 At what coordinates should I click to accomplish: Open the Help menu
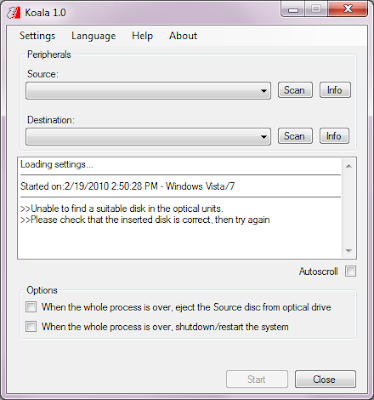(x=142, y=36)
